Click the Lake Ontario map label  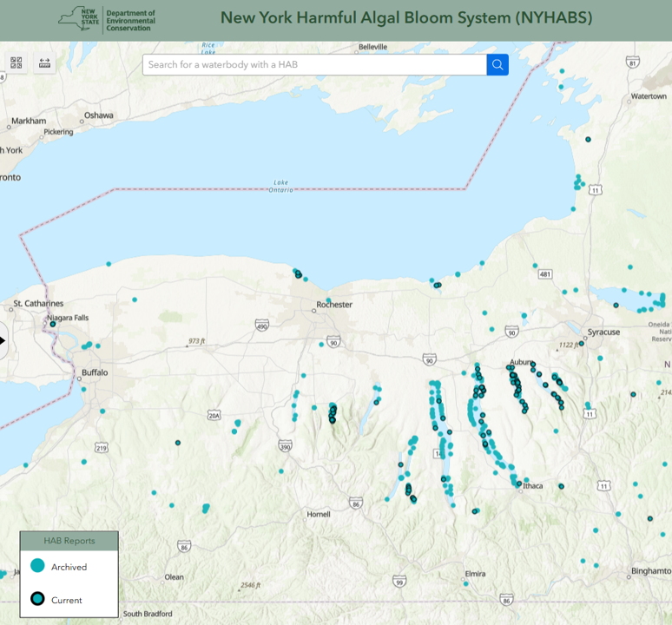point(280,186)
